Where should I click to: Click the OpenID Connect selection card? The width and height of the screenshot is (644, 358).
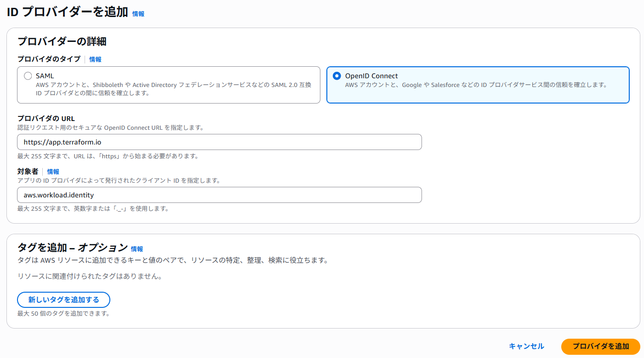click(x=478, y=85)
